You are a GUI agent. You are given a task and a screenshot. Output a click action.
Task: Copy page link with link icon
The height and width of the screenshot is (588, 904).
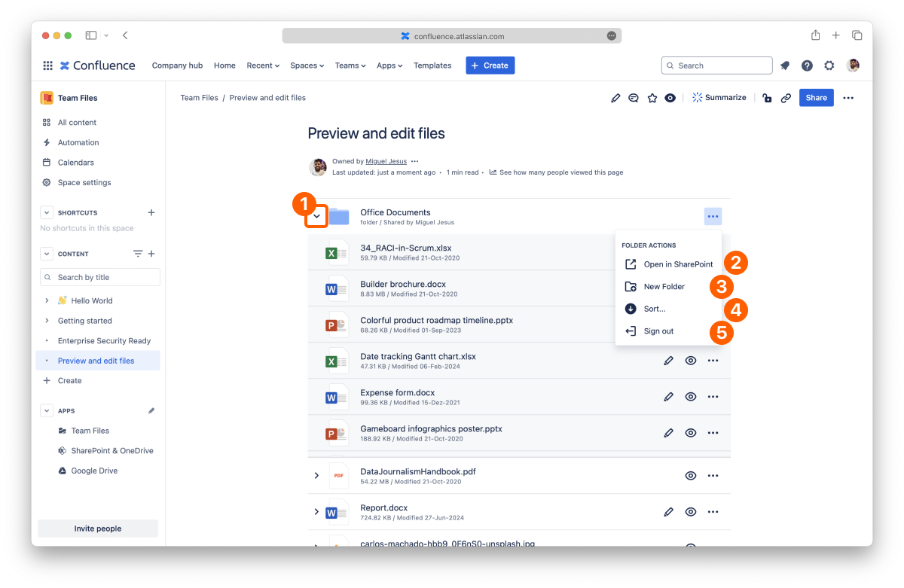(786, 98)
